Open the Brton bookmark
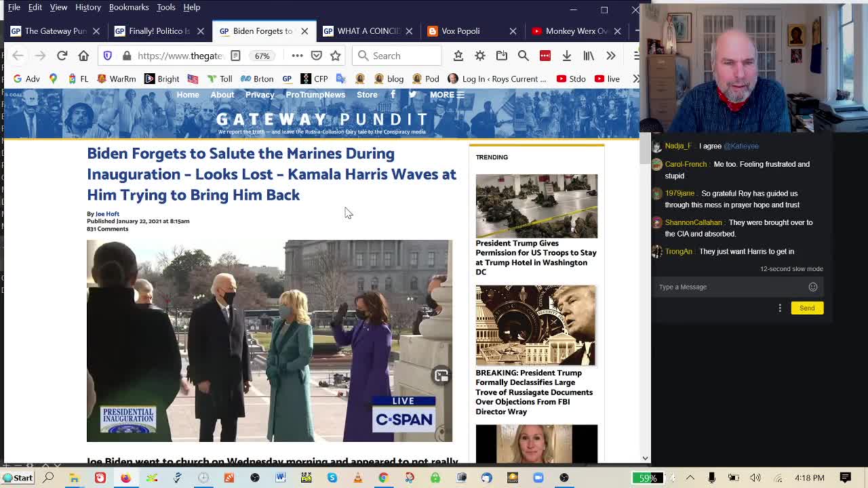The width and height of the screenshot is (868, 488). pyautogui.click(x=257, y=79)
